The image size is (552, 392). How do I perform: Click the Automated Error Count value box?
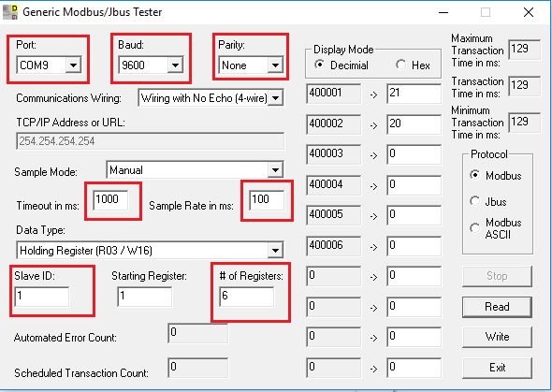click(x=197, y=333)
